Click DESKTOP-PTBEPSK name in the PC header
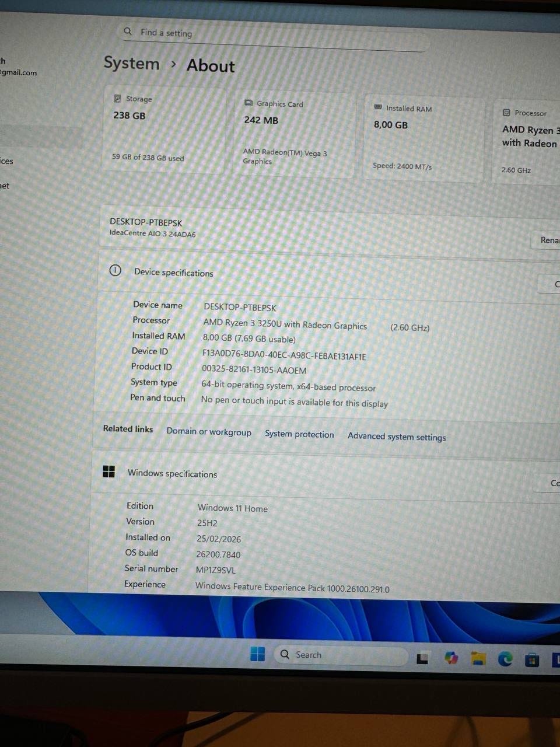560x747 pixels. click(146, 222)
